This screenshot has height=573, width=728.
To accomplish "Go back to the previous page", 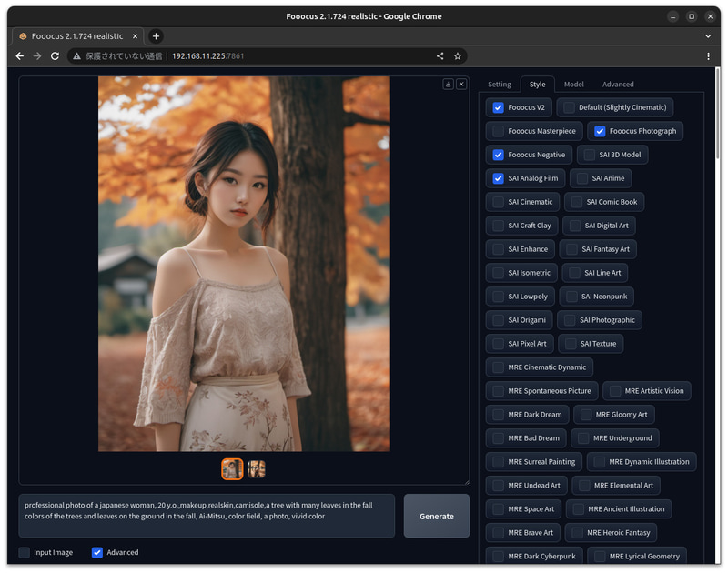I will 20,55.
